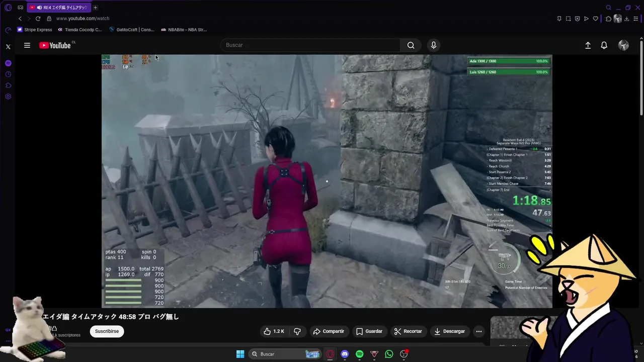Open the Tienda Cocodp bookmark
This screenshot has height=362, width=644.
click(79, 30)
